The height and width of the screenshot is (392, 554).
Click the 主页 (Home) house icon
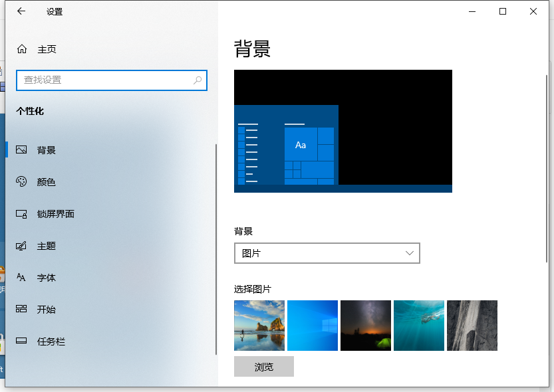21,49
